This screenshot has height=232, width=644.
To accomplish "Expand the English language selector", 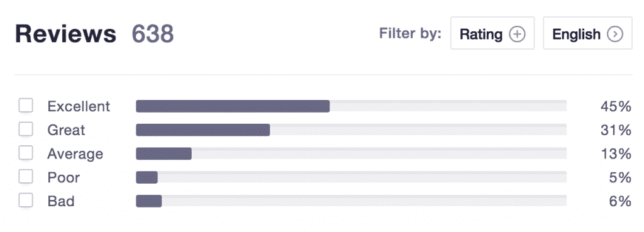I will pyautogui.click(x=588, y=33).
